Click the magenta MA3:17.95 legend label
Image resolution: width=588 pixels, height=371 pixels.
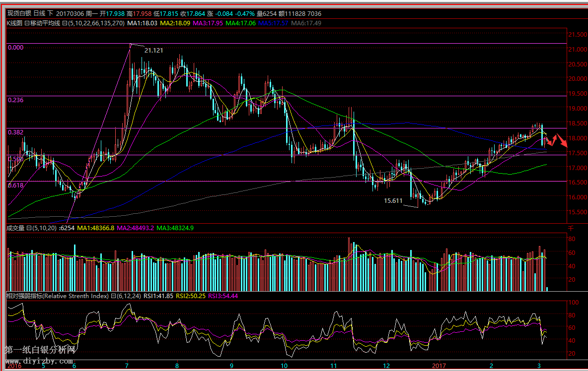point(208,23)
